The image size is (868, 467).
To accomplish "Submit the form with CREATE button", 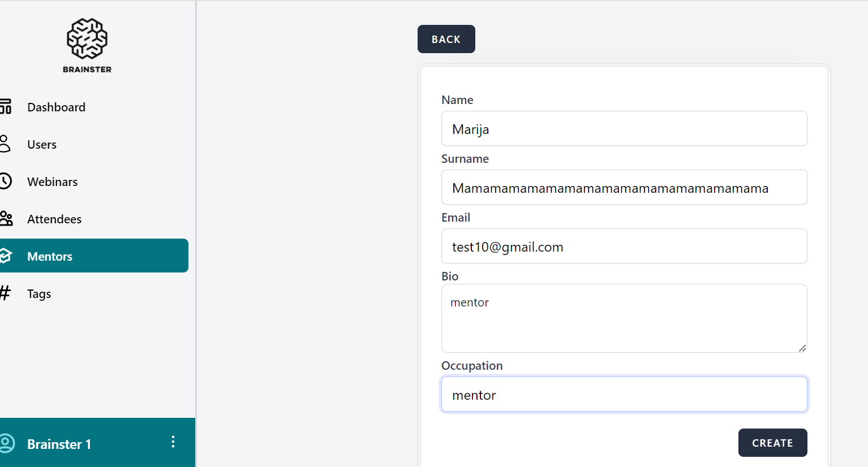I will pyautogui.click(x=772, y=443).
